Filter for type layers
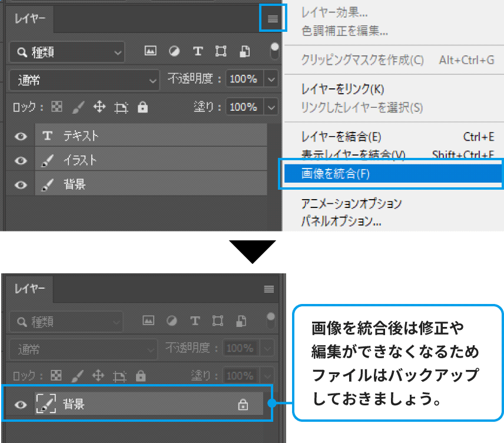Viewport: 504px width, 443px height. coord(198,51)
